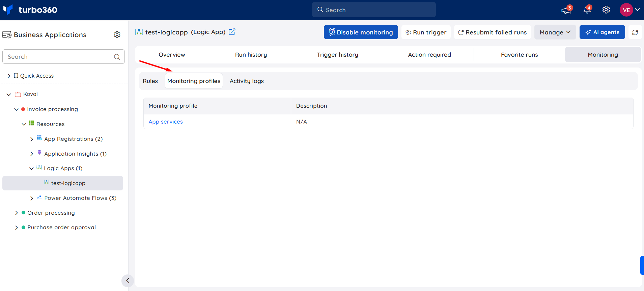Open the Action required tab

pos(429,55)
